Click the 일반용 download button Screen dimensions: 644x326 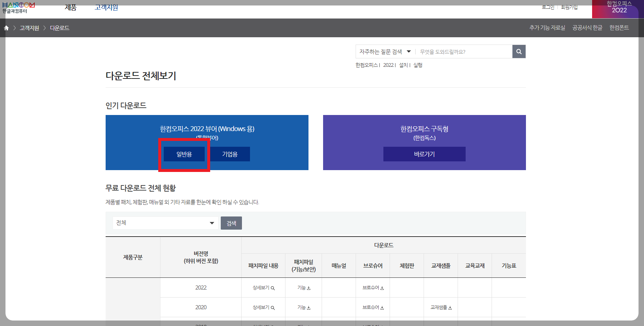(184, 154)
